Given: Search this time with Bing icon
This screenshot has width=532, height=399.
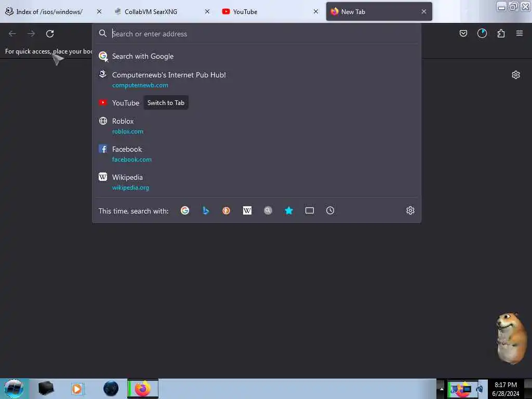Looking at the screenshot, I should click(x=206, y=211).
